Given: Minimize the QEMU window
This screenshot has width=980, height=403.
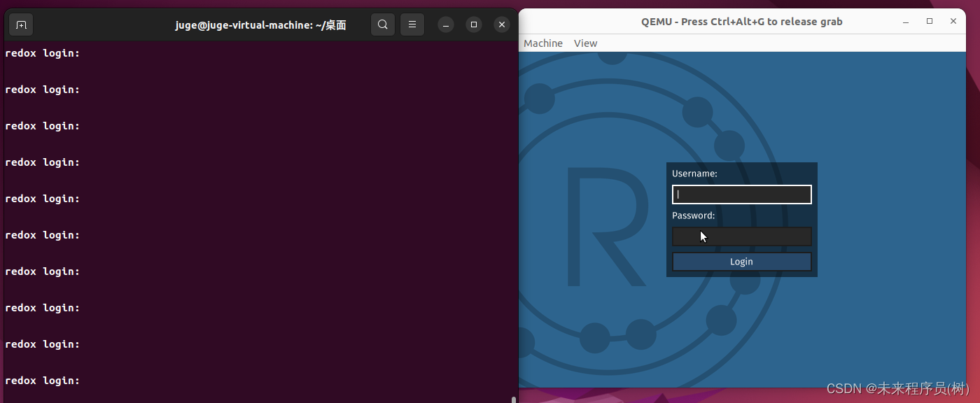Looking at the screenshot, I should [x=905, y=21].
